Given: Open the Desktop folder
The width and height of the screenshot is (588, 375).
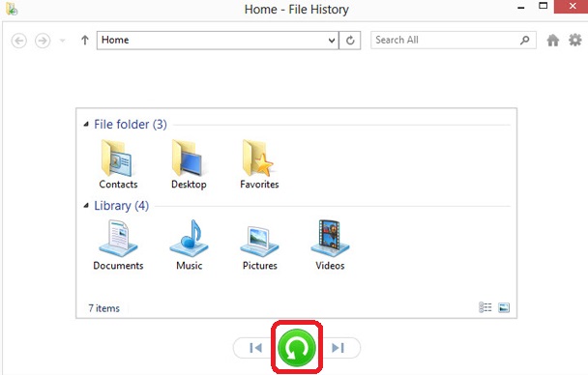Looking at the screenshot, I should tap(189, 164).
